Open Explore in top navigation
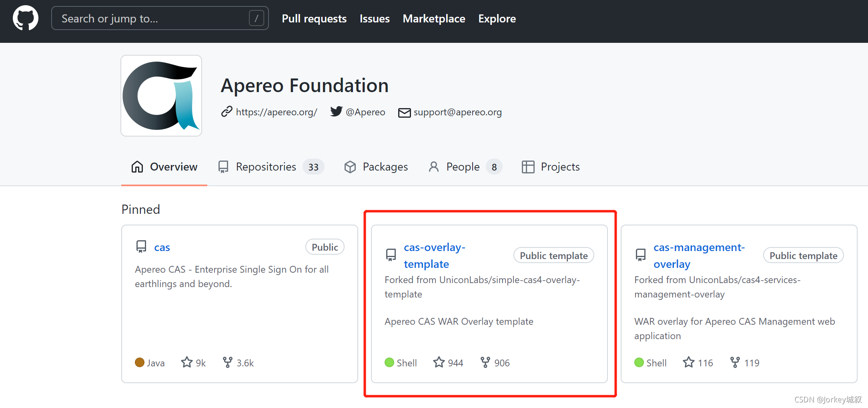Image resolution: width=868 pixels, height=408 pixels. (497, 18)
